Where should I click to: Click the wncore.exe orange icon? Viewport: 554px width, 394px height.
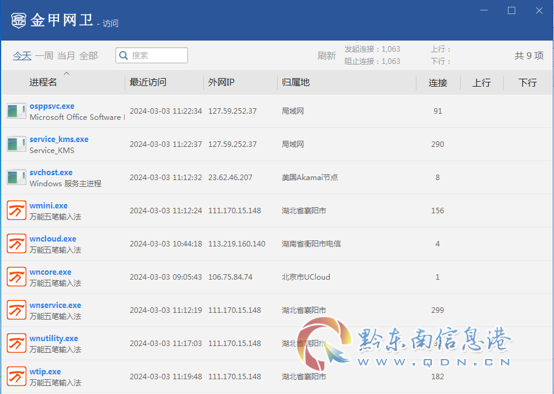[17, 277]
